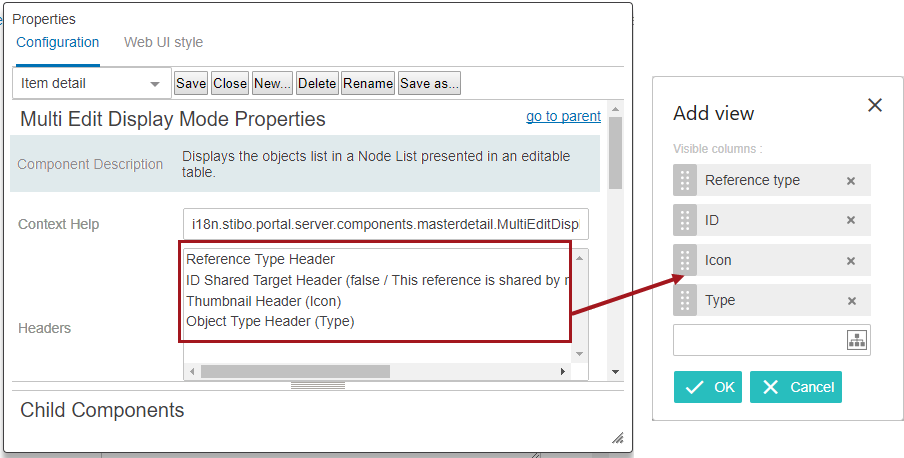
Task: Click the drag handle beside Reference type
Action: pyautogui.click(x=685, y=181)
